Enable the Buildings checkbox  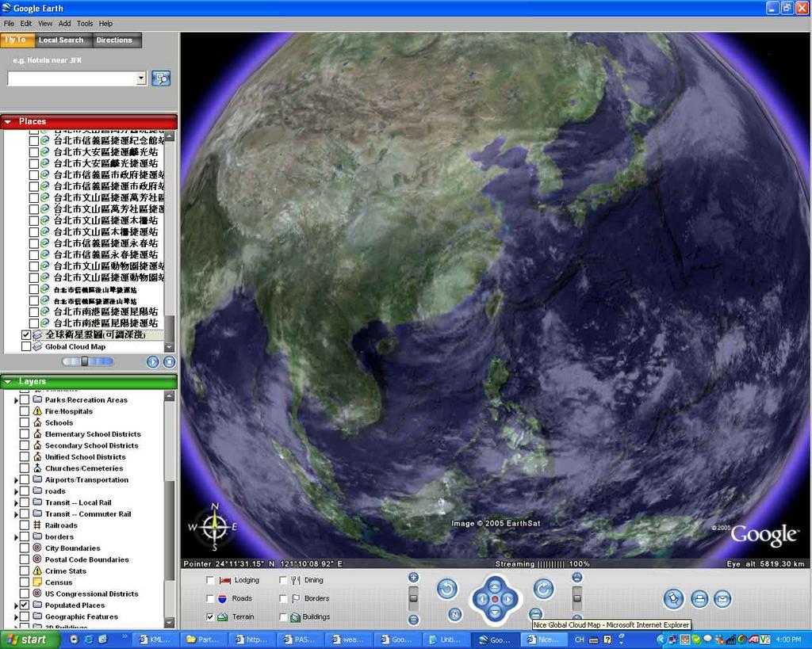(283, 617)
